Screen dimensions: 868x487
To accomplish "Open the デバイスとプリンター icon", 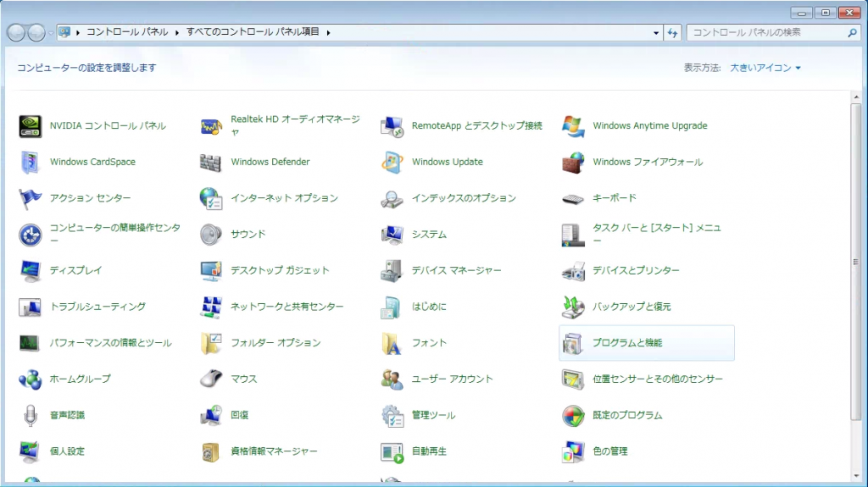I will coord(573,271).
